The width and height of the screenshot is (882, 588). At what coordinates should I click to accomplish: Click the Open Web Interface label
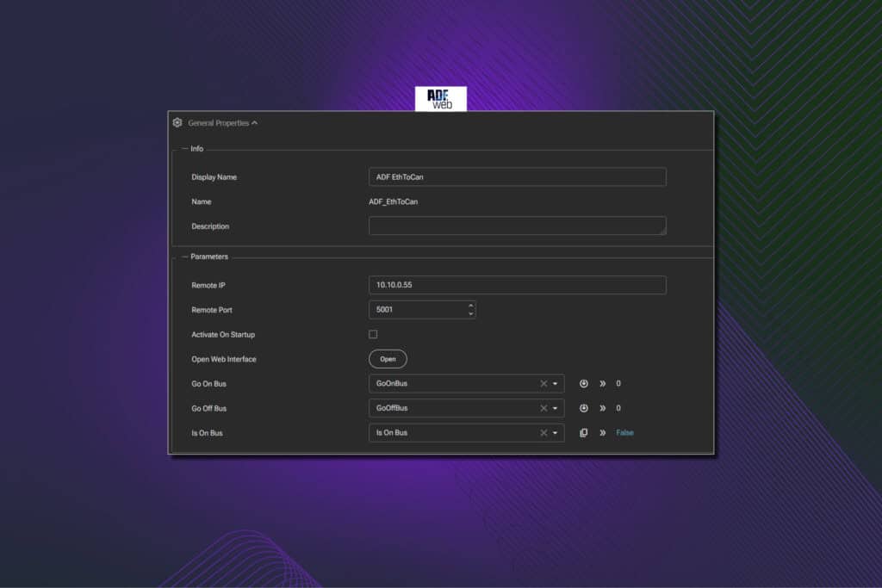click(x=223, y=359)
